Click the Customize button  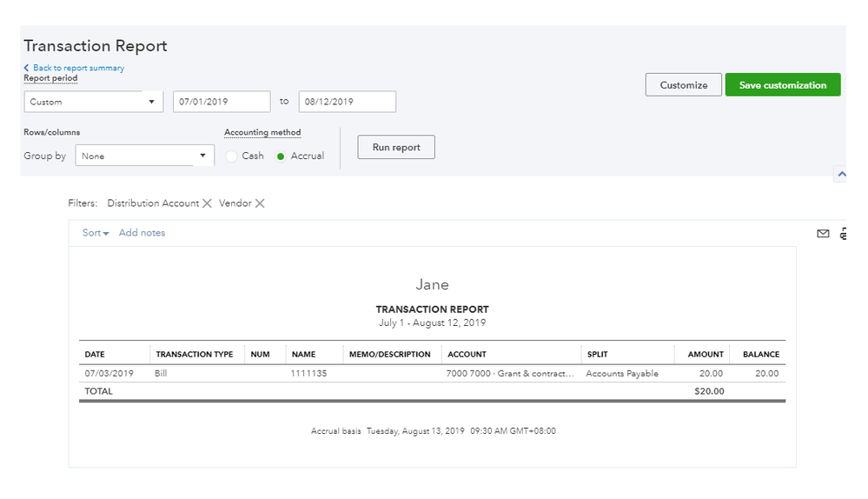pyautogui.click(x=683, y=85)
